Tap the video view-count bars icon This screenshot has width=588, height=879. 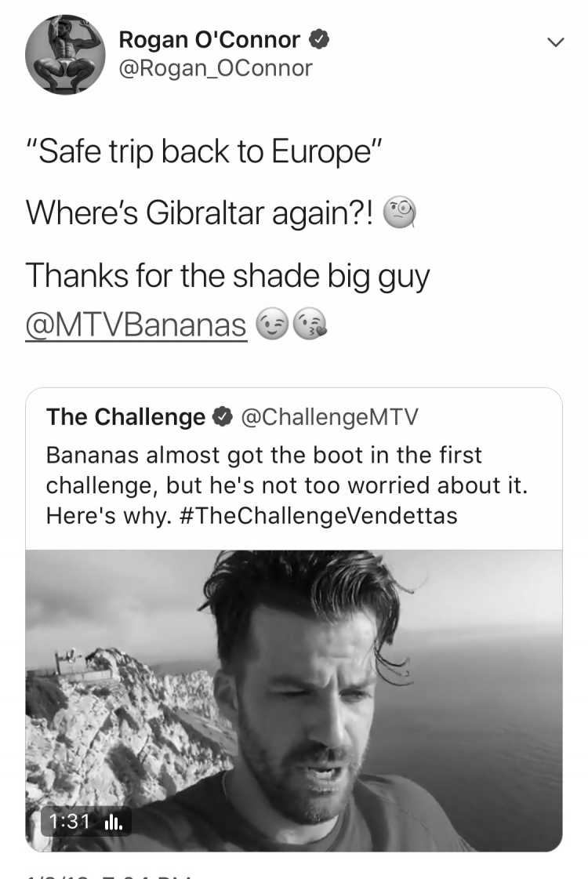113,822
